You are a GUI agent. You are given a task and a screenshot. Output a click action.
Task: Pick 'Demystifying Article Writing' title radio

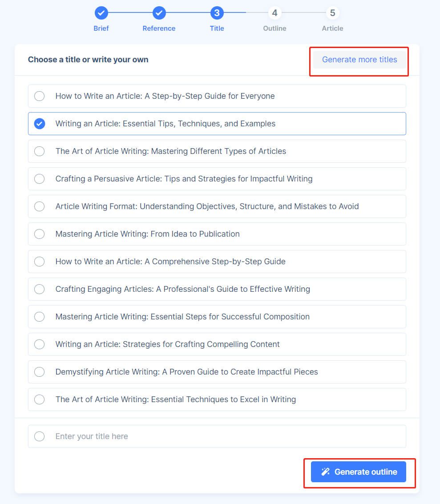click(x=40, y=372)
